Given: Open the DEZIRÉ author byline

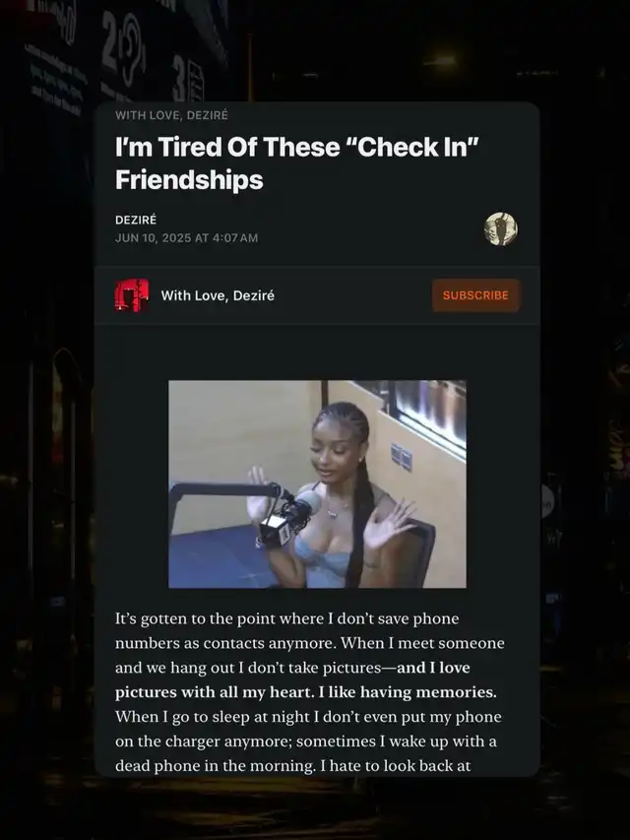Looking at the screenshot, I should pyautogui.click(x=136, y=220).
